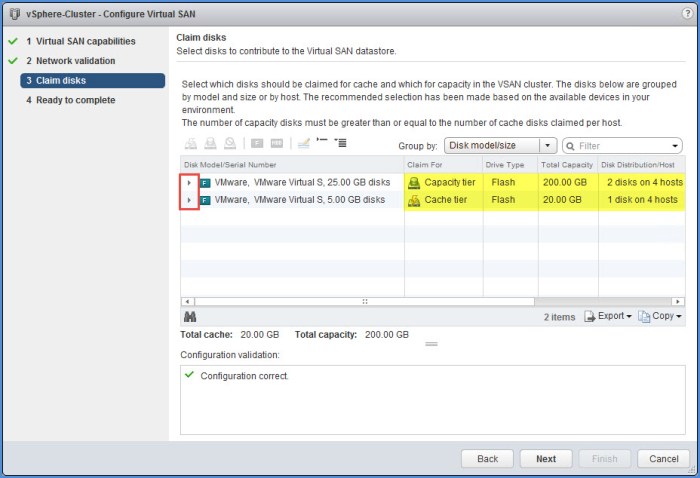Screen dimensions: 700x478
Task: Click the Disk Model/Serial Number column header
Action: (292, 165)
